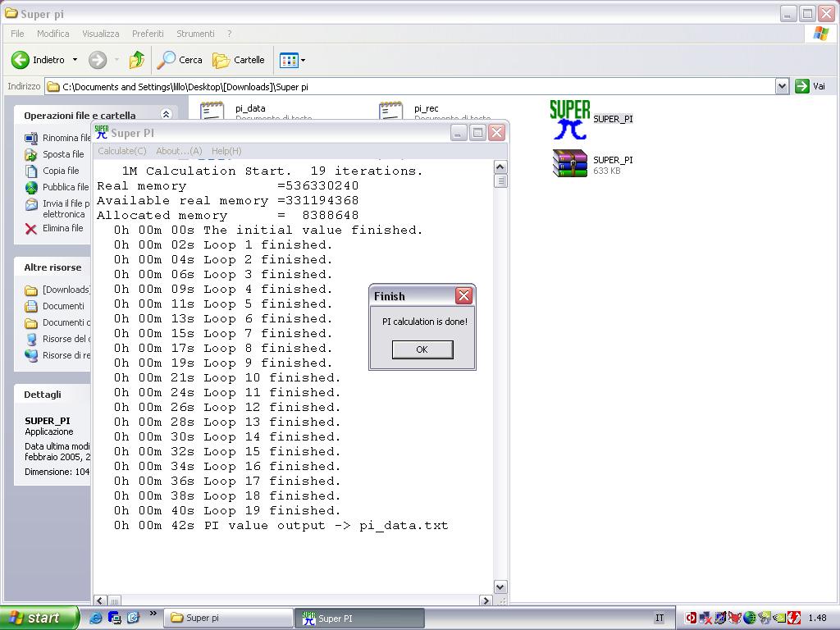Go up one folder level icon
This screenshot has height=630, width=840.
137,60
